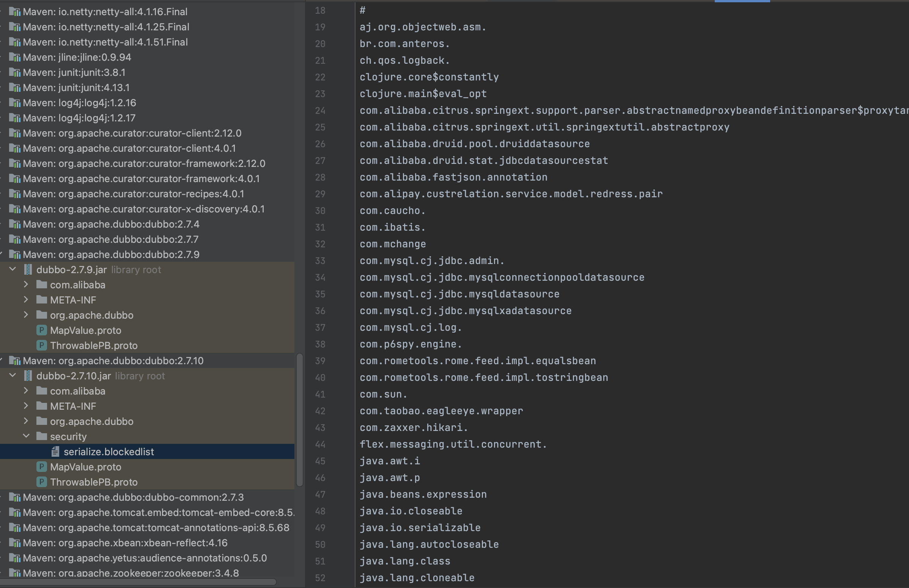Click 'aj.org.objectweb.asm.' line in editor
The image size is (909, 588).
[423, 27]
